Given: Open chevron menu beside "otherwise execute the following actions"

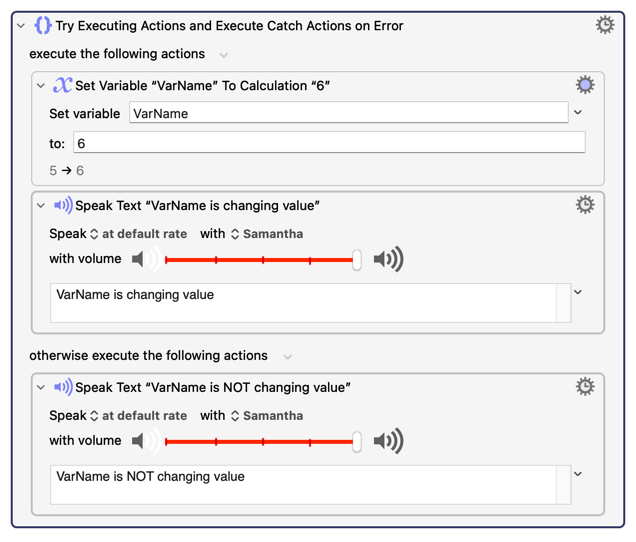Looking at the screenshot, I should 288,357.
